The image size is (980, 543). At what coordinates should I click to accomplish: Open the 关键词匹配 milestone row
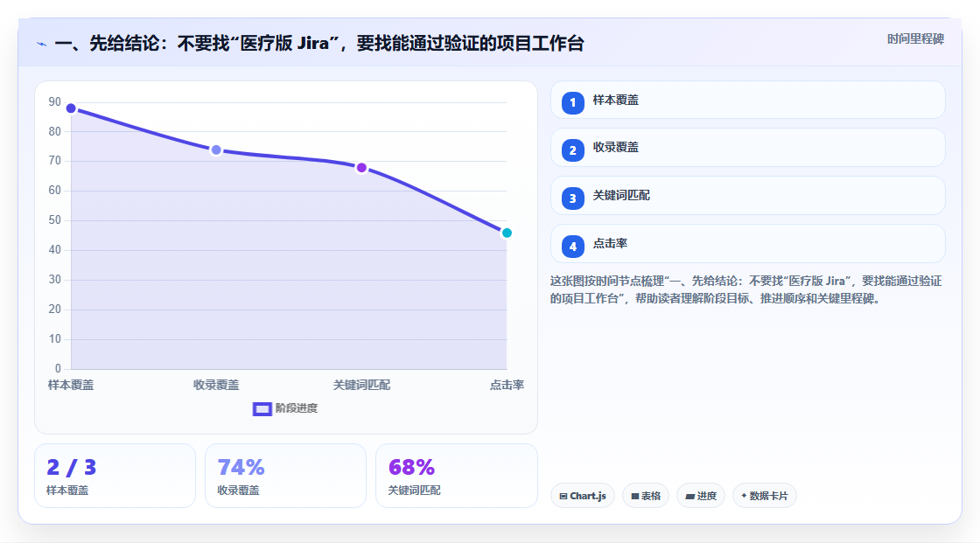pos(747,196)
